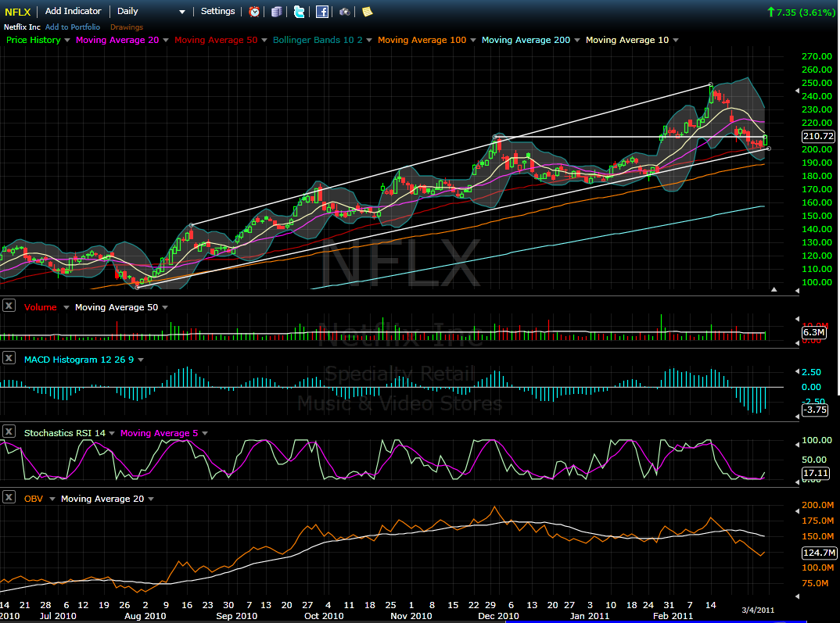Open the OBV panel's Moving Average 20 arrow
The width and height of the screenshot is (840, 623).
click(151, 499)
